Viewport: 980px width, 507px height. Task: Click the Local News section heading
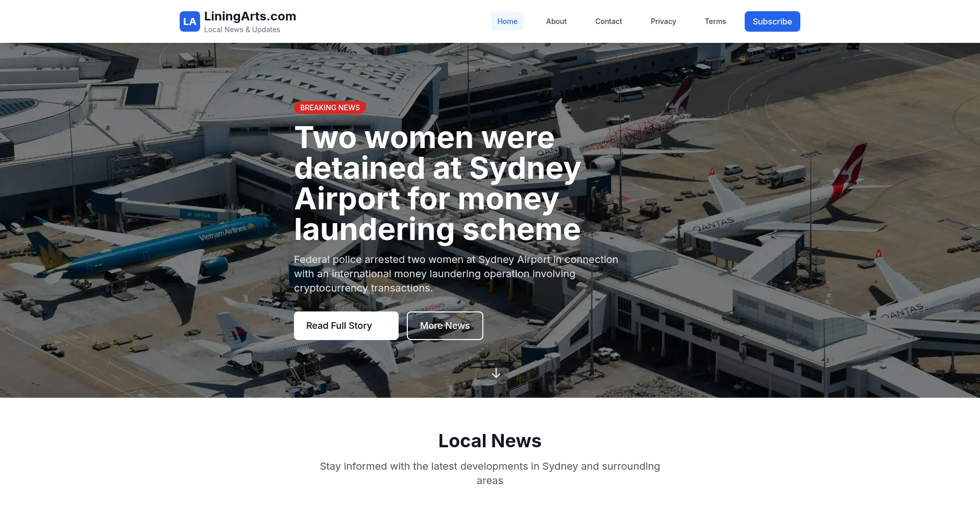(x=489, y=441)
